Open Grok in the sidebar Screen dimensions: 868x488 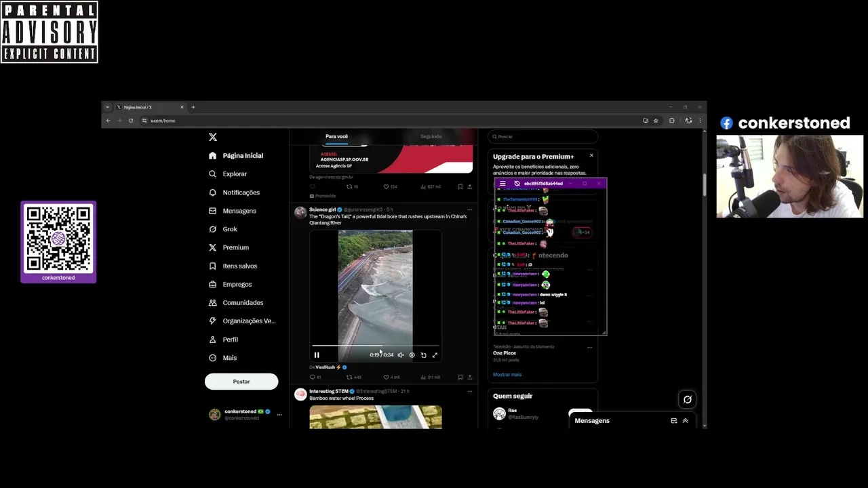point(223,229)
